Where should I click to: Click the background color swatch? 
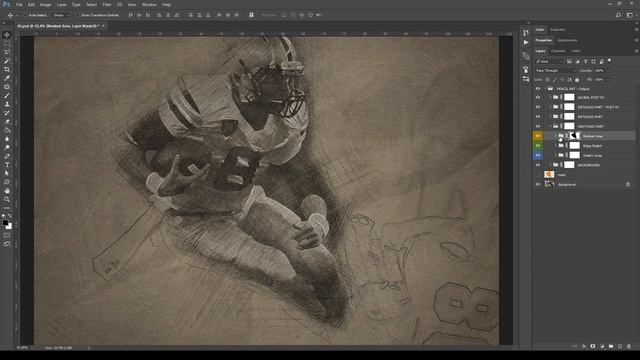coord(9,227)
